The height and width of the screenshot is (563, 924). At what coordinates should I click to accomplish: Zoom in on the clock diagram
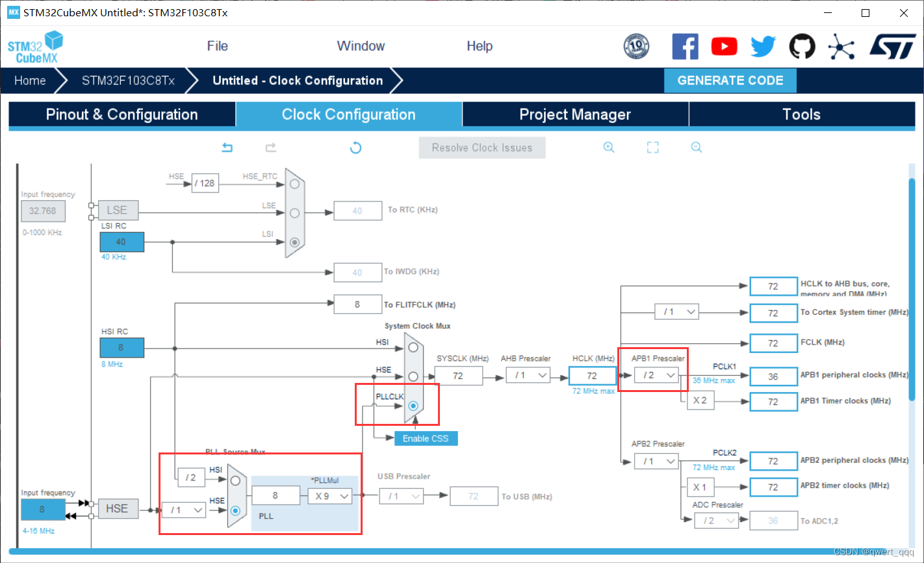[609, 148]
